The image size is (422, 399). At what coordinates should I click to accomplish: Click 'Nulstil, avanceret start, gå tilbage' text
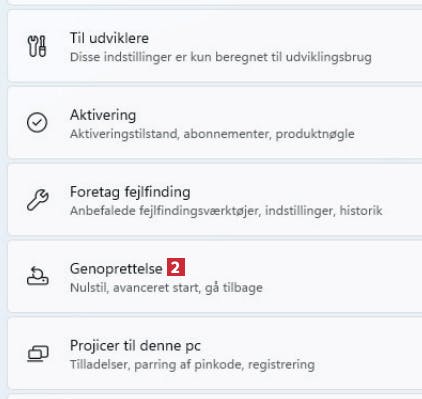[166, 288]
